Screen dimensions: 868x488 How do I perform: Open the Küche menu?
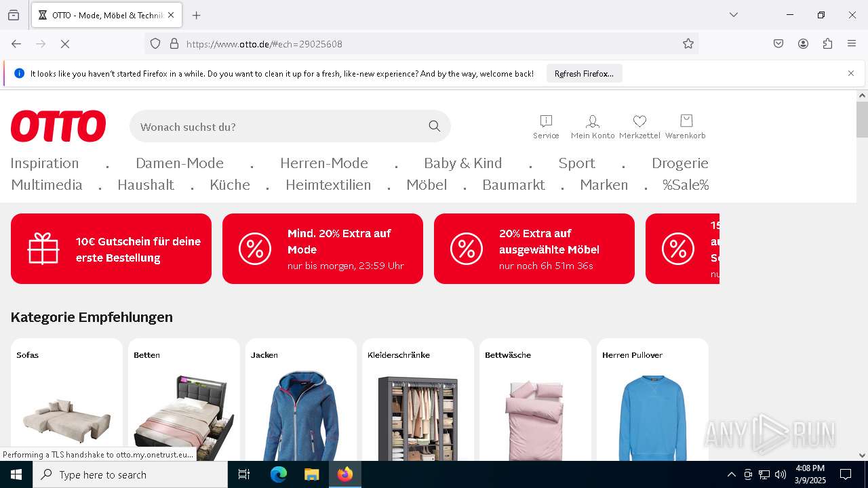(x=230, y=185)
